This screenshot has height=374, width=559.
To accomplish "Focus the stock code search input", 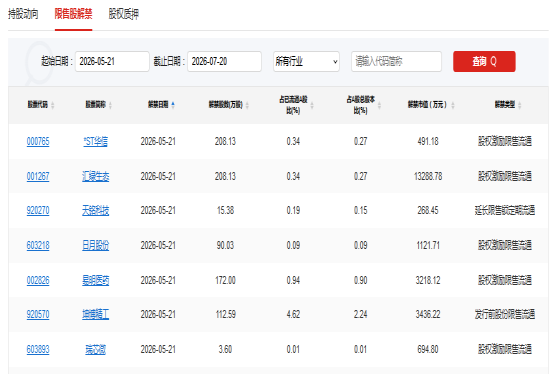I will point(396,61).
